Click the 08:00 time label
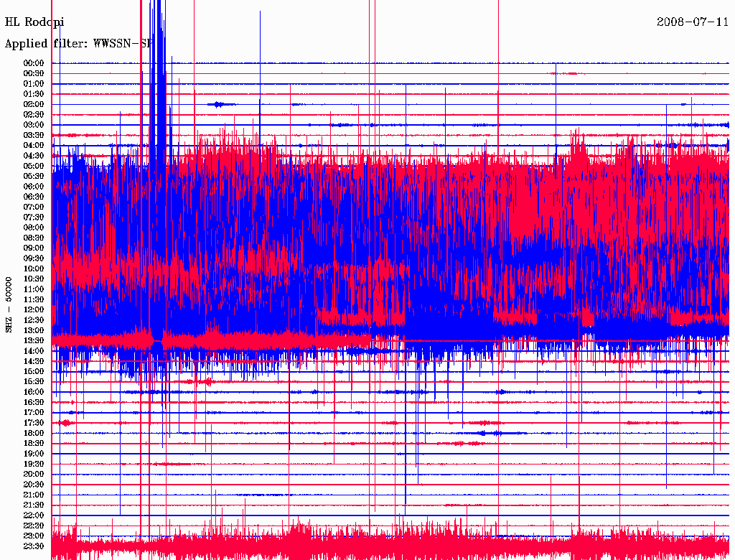This screenshot has height=560, width=735. [34, 228]
